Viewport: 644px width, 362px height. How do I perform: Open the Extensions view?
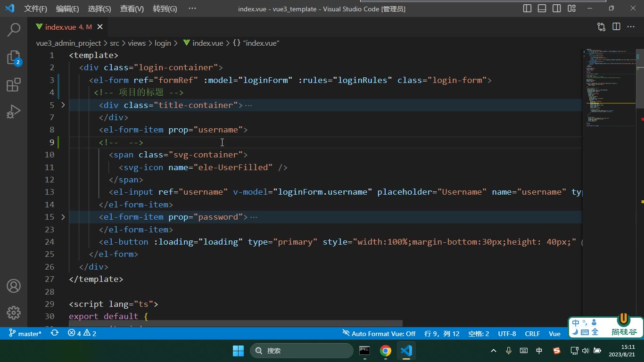(x=14, y=85)
